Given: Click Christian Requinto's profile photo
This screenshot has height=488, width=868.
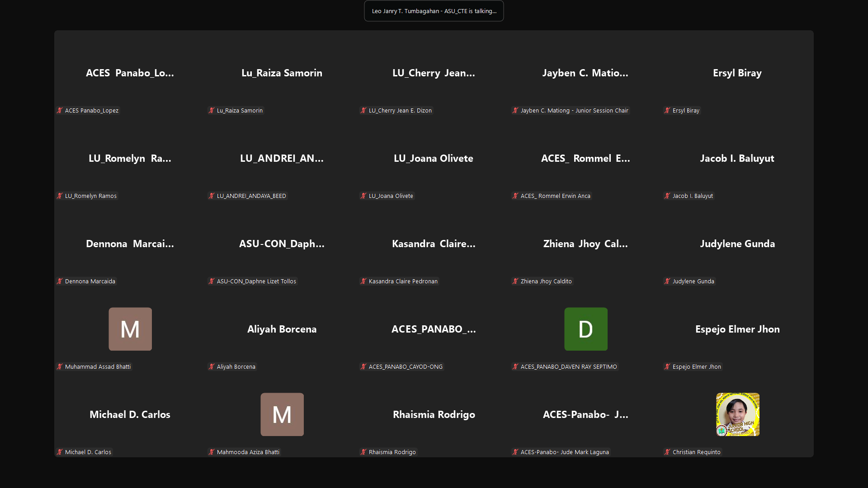Looking at the screenshot, I should pos(737,414).
